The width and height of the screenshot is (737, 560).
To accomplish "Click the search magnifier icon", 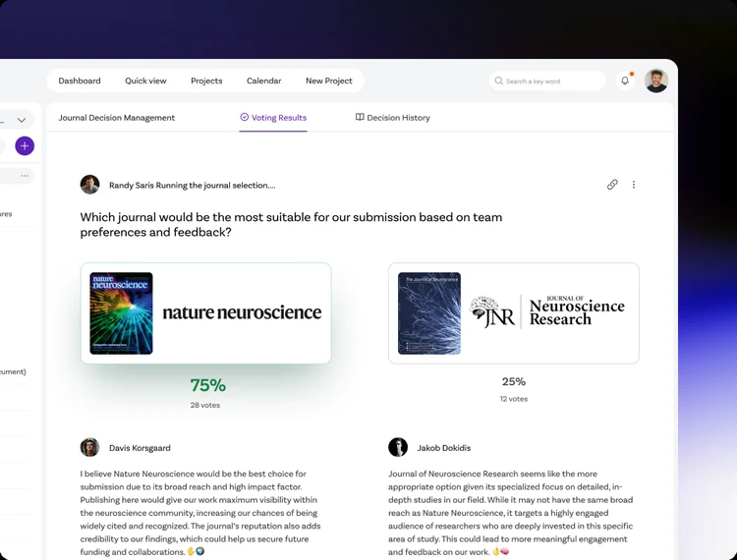I will (498, 81).
